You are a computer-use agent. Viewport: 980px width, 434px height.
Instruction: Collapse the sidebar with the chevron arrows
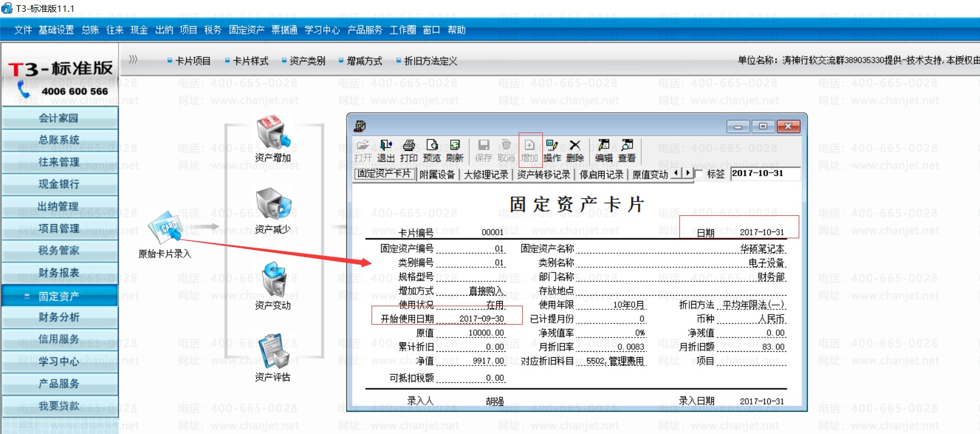point(133,59)
